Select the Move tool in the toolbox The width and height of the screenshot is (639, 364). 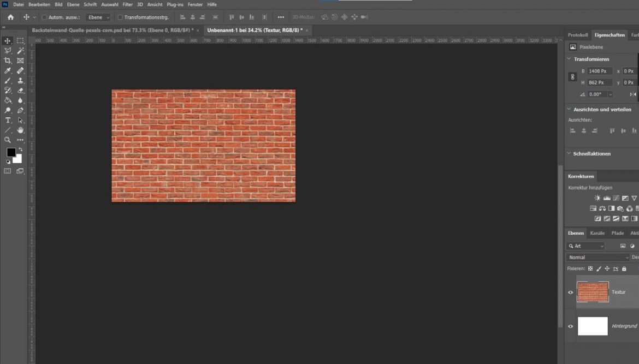7,41
